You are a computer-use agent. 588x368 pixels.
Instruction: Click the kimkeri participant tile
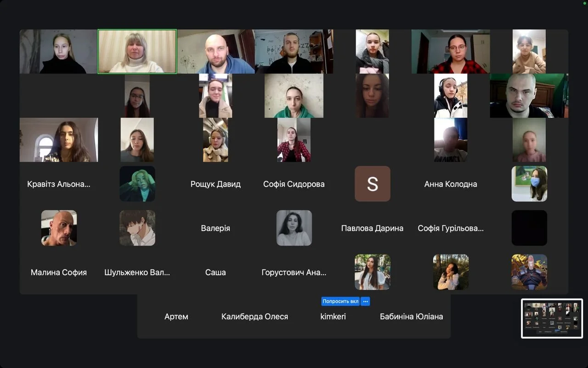(333, 316)
